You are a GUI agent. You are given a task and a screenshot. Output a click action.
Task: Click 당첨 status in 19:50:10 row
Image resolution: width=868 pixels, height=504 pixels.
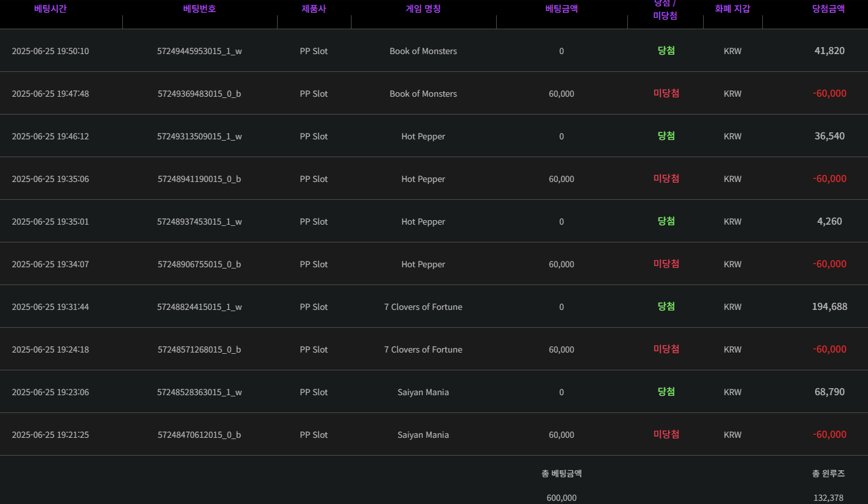point(666,50)
